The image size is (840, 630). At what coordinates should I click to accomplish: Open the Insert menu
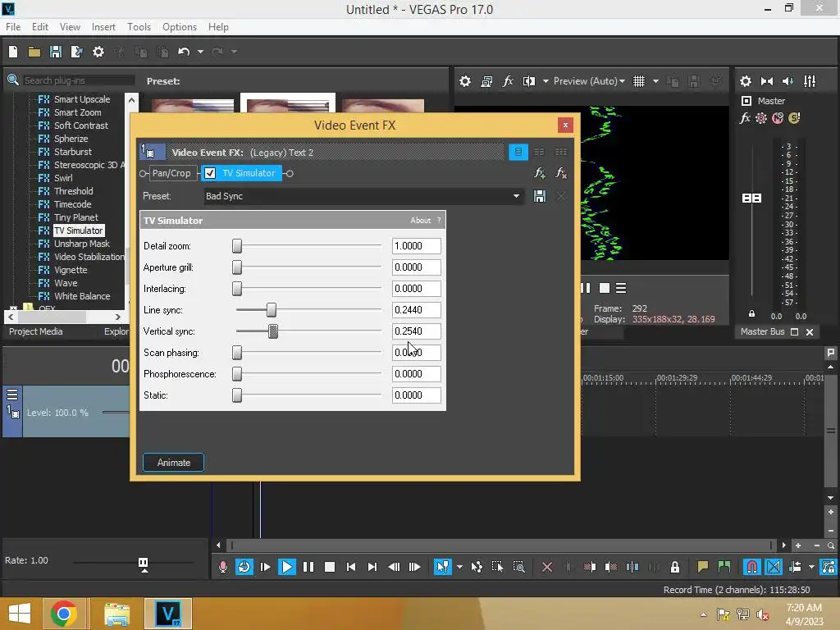103,27
